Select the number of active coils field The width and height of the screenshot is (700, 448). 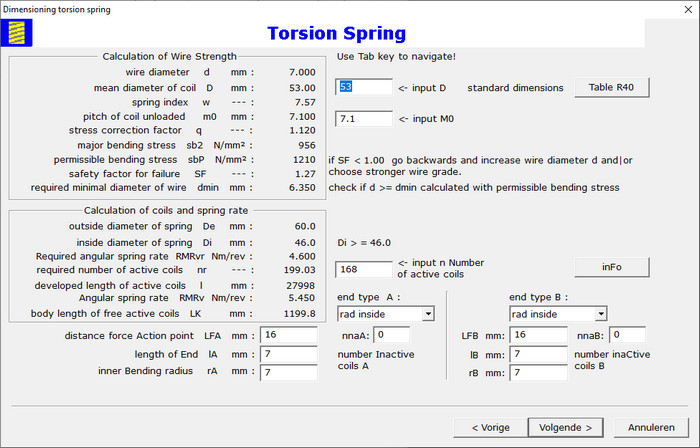(364, 268)
